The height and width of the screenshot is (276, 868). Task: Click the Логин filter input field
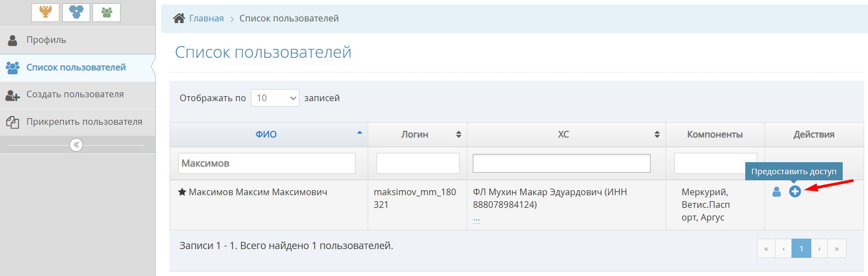[418, 163]
